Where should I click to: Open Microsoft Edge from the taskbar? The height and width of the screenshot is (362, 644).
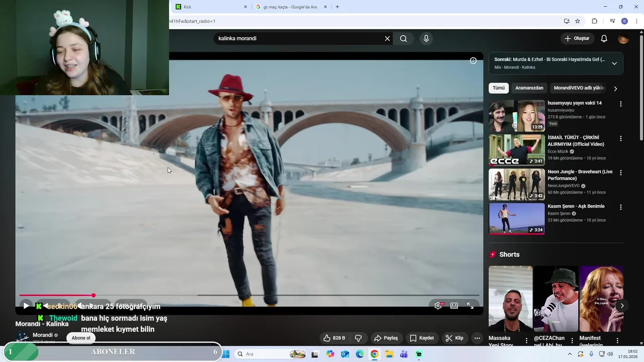(x=360, y=354)
